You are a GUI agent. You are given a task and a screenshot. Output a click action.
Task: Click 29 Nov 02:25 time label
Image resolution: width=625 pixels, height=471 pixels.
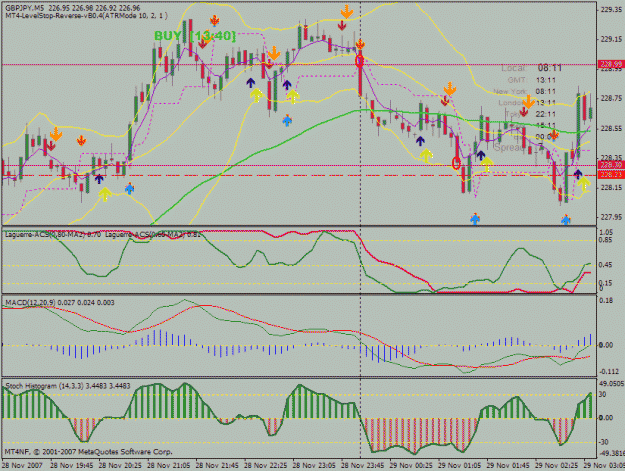pyautogui.click(x=556, y=465)
